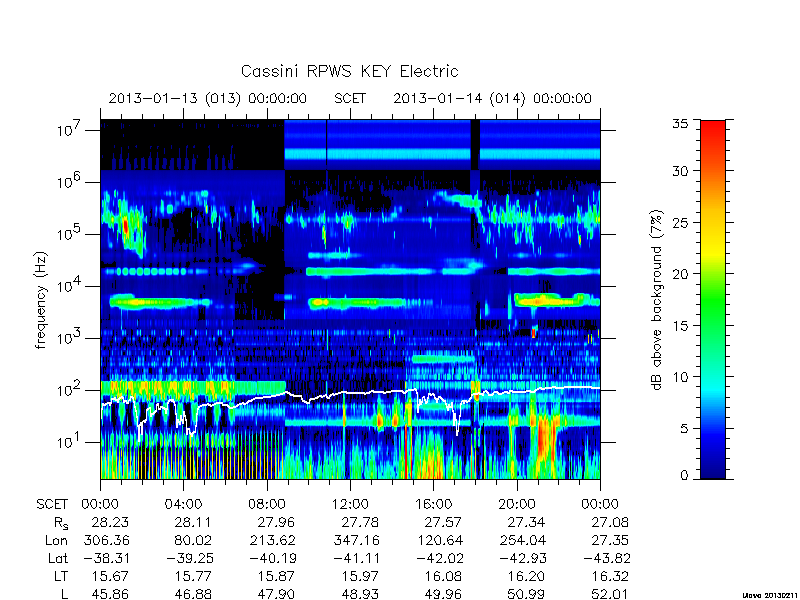Viewport: 800px width, 600px height.
Task: Click the frequency tick label 10^3
Action: 68,338
